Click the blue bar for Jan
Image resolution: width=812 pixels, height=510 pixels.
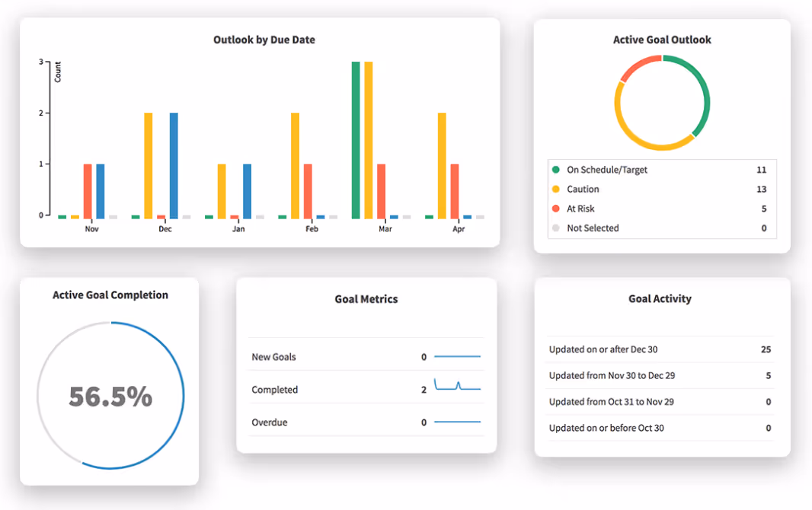point(247,191)
